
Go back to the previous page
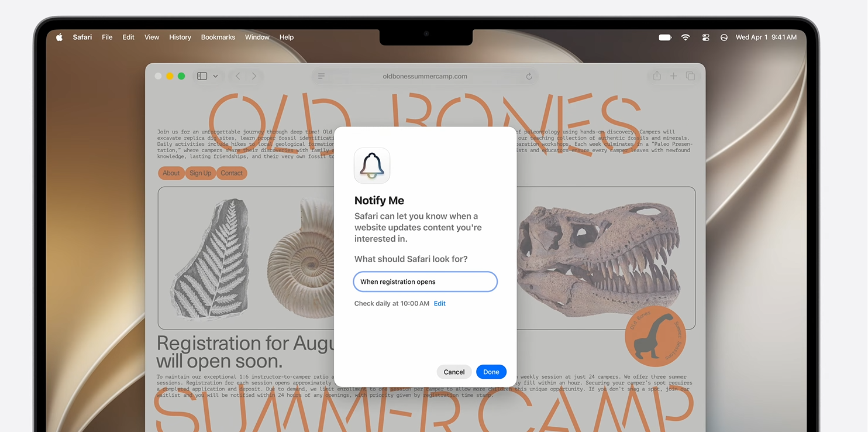238,76
